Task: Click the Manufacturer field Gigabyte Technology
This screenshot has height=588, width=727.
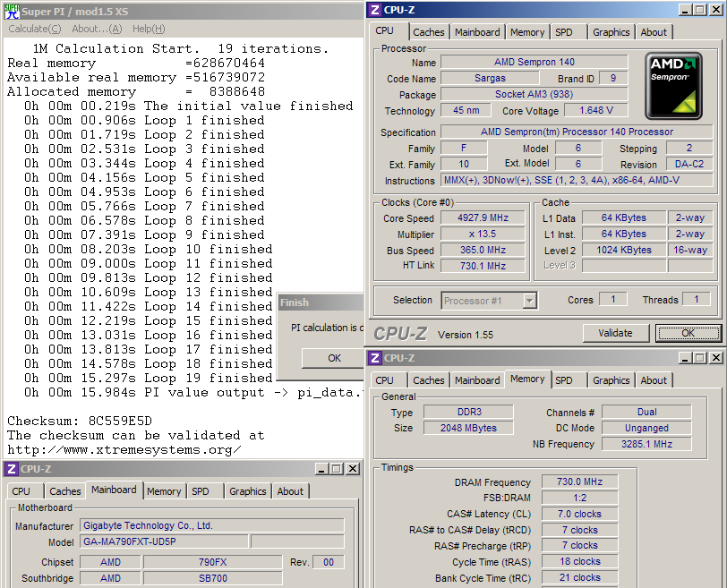Action: (212, 526)
